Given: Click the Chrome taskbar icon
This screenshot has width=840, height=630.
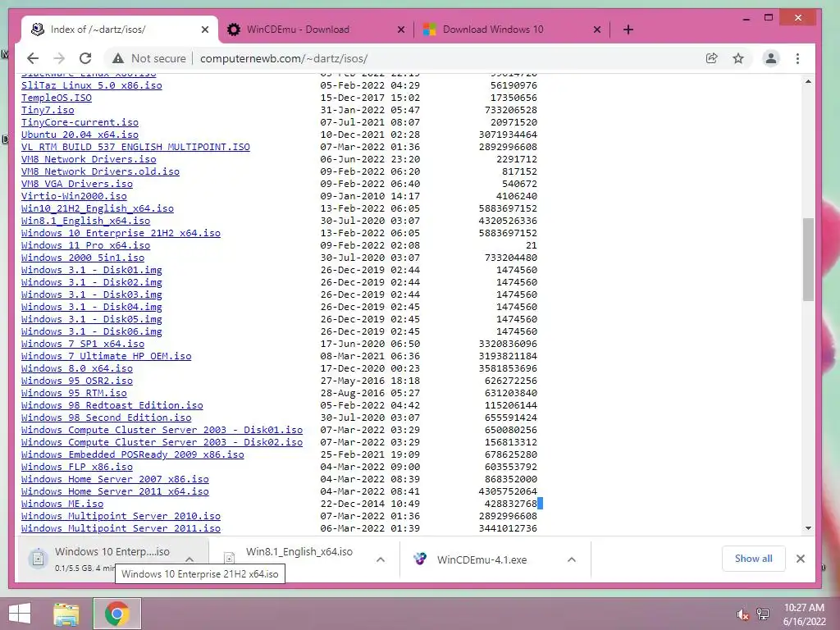Looking at the screenshot, I should [x=116, y=614].
